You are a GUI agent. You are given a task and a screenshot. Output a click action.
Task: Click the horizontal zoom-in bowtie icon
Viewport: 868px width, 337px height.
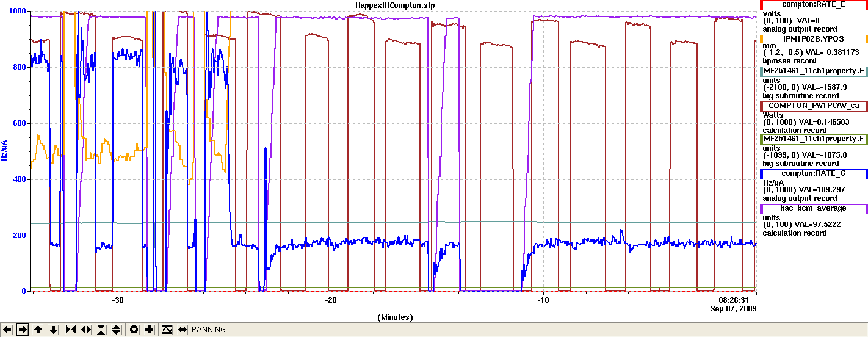coord(70,330)
